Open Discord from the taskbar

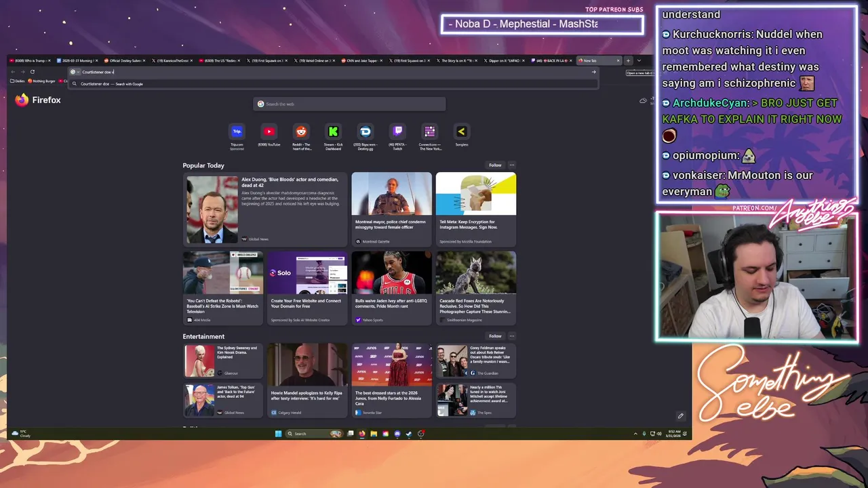click(397, 434)
